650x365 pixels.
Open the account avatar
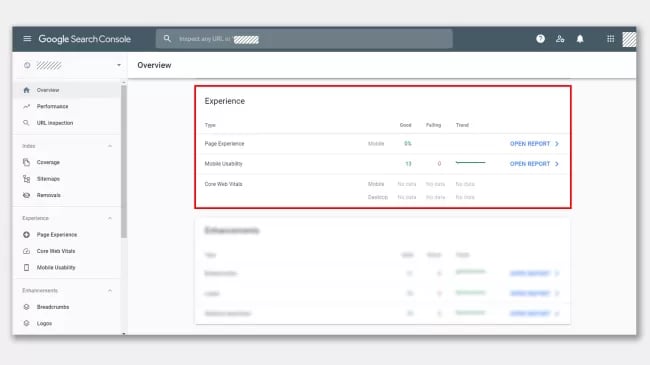click(629, 39)
